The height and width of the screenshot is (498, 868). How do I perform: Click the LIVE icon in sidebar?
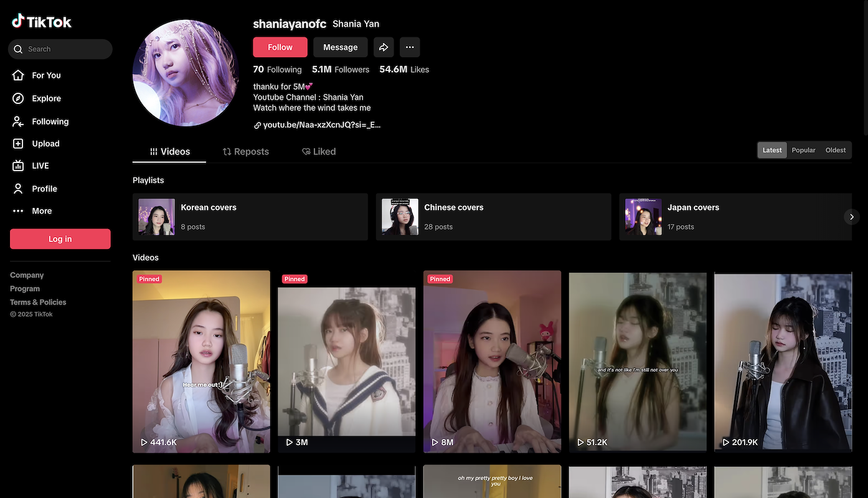point(18,166)
